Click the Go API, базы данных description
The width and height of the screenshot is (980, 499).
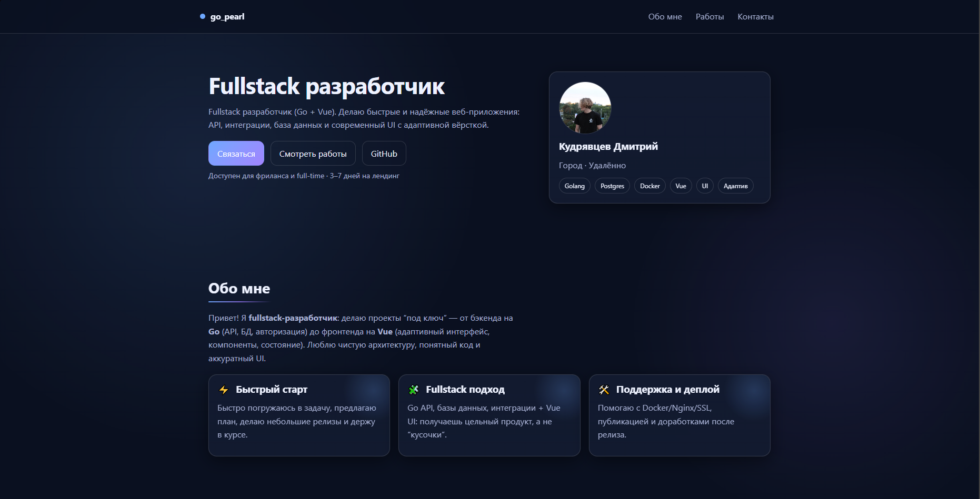(484, 421)
